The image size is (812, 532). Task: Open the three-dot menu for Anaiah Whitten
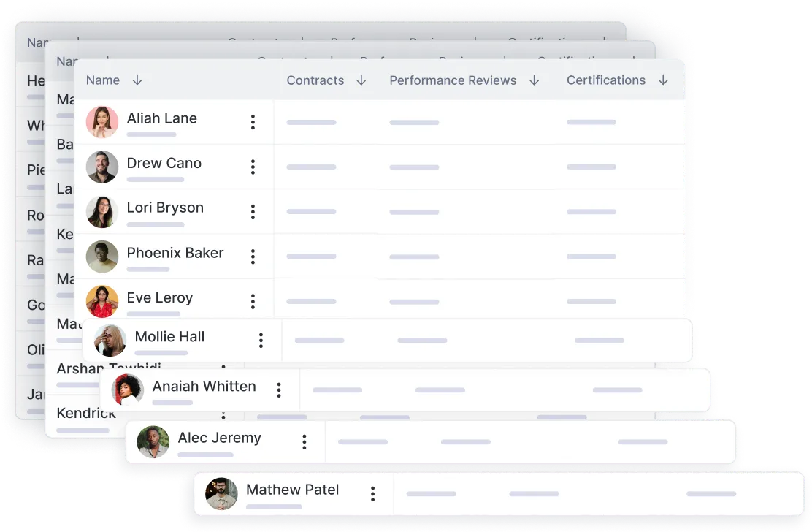278,390
